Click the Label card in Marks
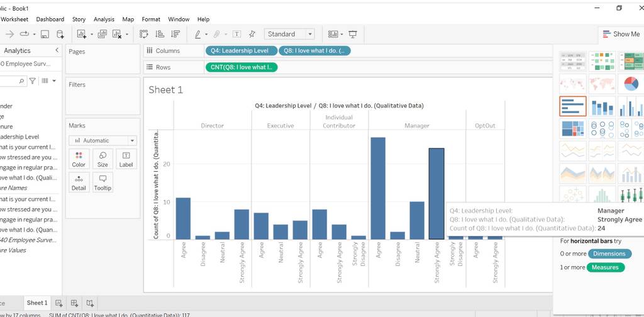The height and width of the screenshot is (317, 644). pyautogui.click(x=126, y=159)
